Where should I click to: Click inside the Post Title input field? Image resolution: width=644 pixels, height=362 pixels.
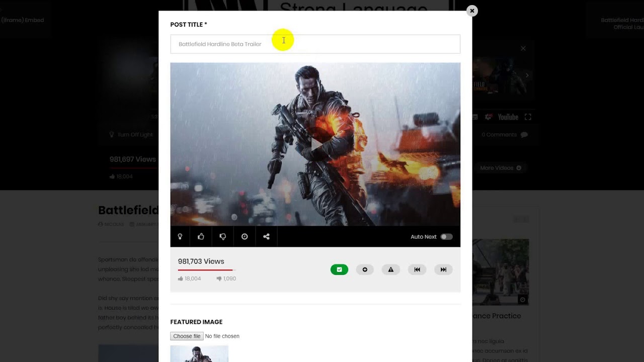click(315, 44)
